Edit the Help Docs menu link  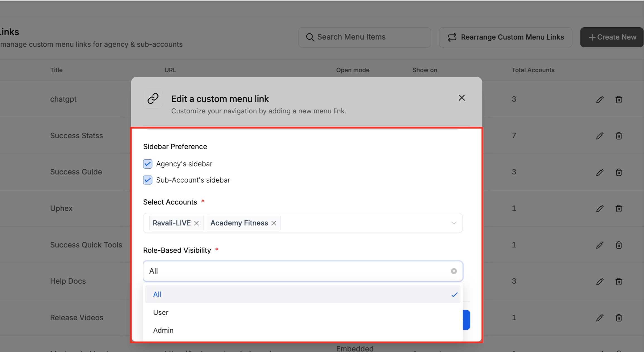click(x=600, y=281)
